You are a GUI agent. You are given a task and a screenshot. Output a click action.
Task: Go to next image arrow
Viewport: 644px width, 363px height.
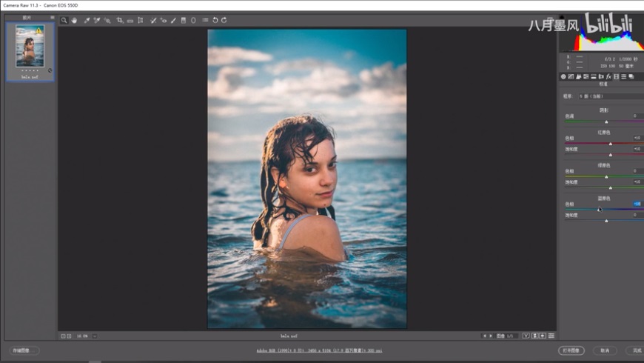click(490, 336)
